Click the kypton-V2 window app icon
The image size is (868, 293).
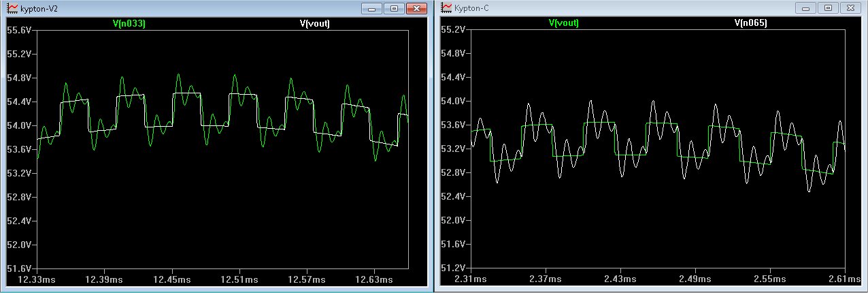click(x=13, y=8)
